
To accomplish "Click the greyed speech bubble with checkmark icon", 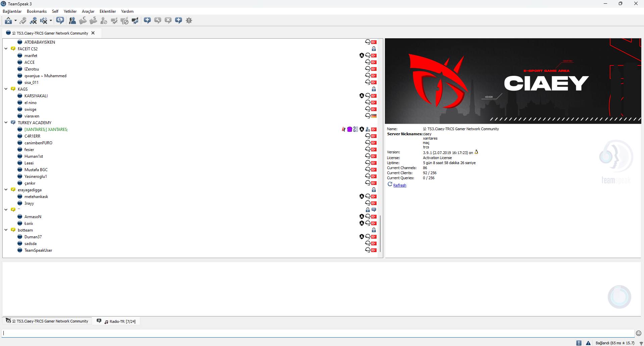I will tap(114, 20).
